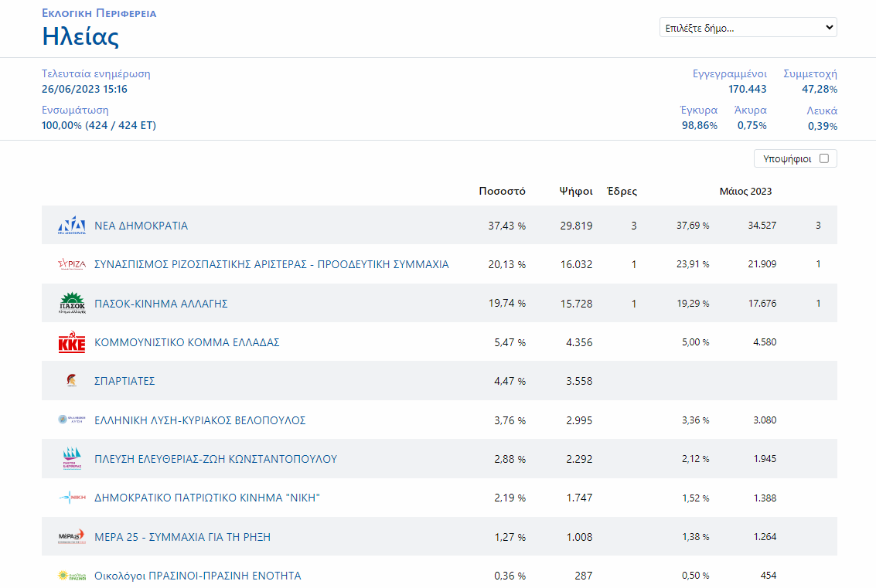Click the ΠΑΣΟΚ green sun logo
The width and height of the screenshot is (876, 588).
[72, 303]
